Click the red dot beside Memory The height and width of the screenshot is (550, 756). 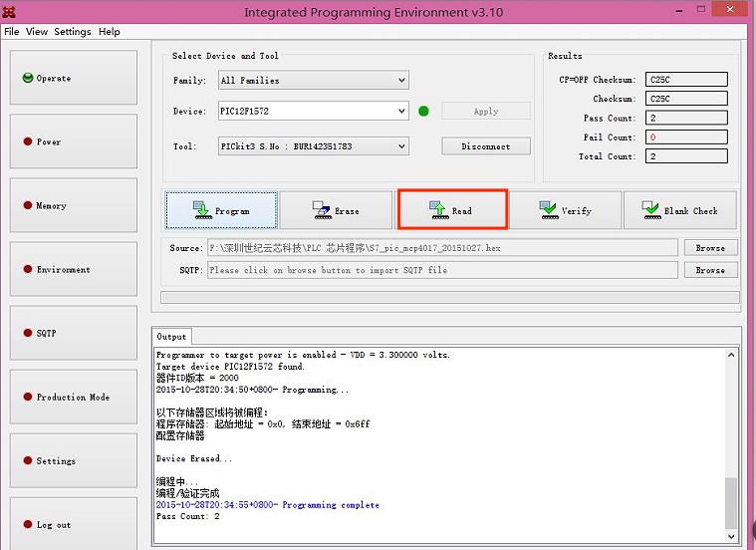click(x=28, y=205)
